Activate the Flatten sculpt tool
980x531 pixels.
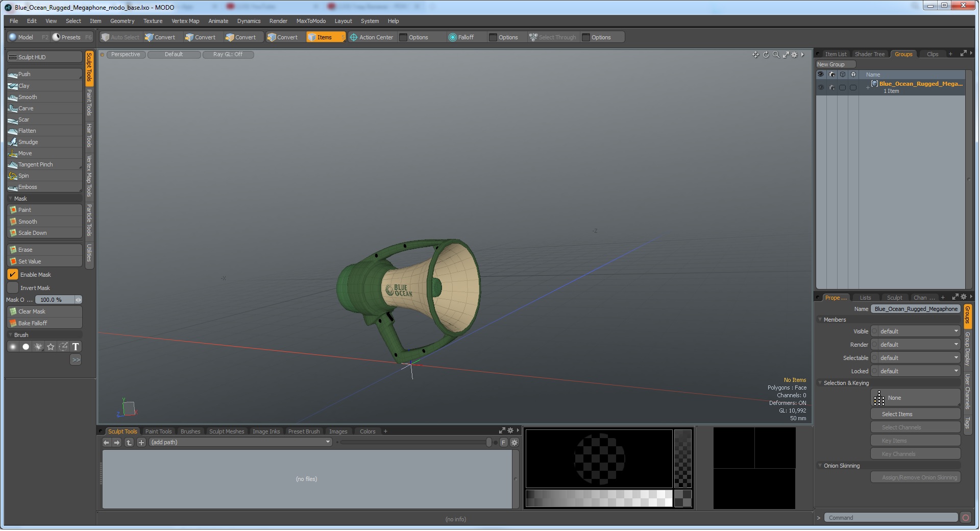[x=44, y=131]
